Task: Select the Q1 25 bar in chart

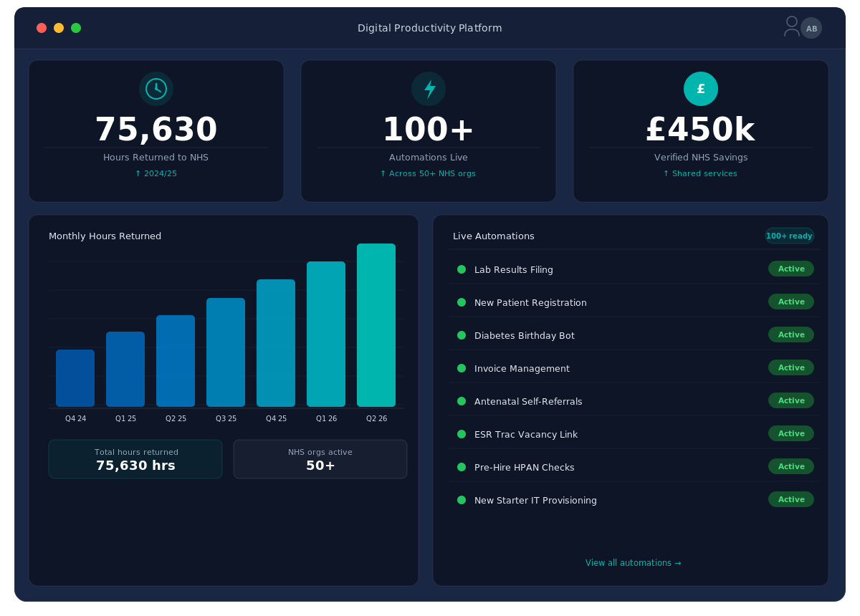Action: coord(125,369)
